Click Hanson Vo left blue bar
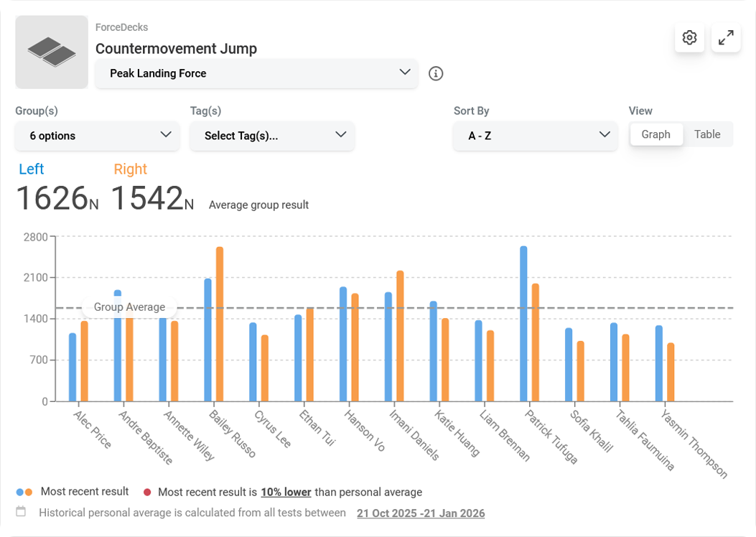The image size is (756, 537). coord(343,344)
